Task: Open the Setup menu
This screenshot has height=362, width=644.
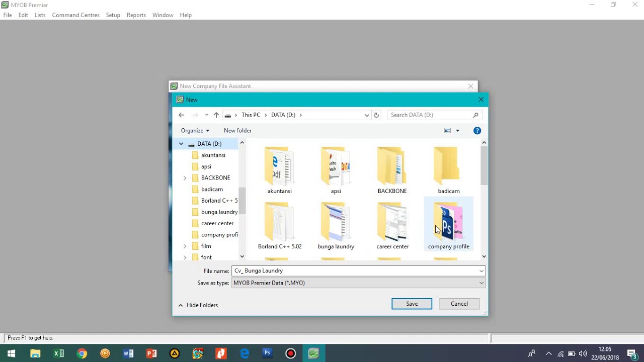Action: [x=113, y=15]
